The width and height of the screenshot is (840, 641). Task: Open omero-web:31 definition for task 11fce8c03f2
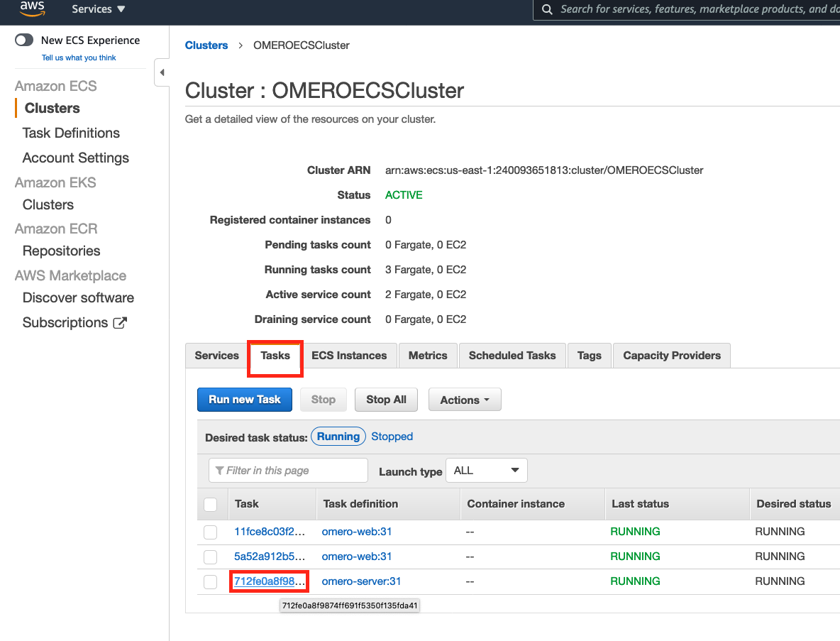pos(357,532)
